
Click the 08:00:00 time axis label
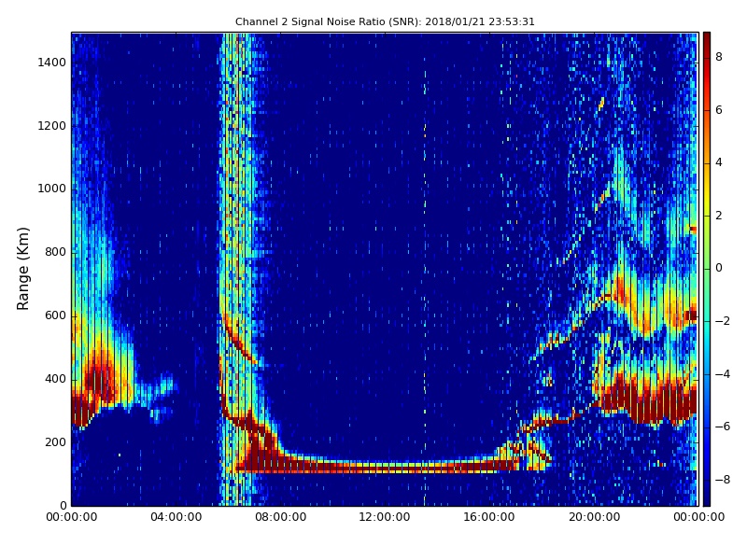(x=280, y=517)
